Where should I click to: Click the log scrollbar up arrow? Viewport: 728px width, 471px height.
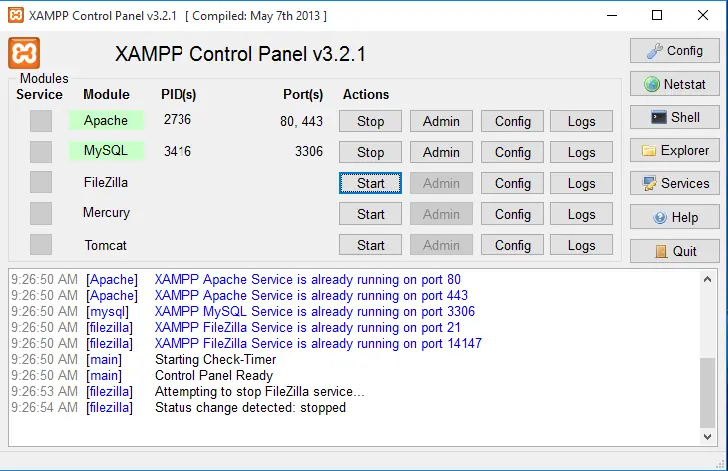(707, 279)
